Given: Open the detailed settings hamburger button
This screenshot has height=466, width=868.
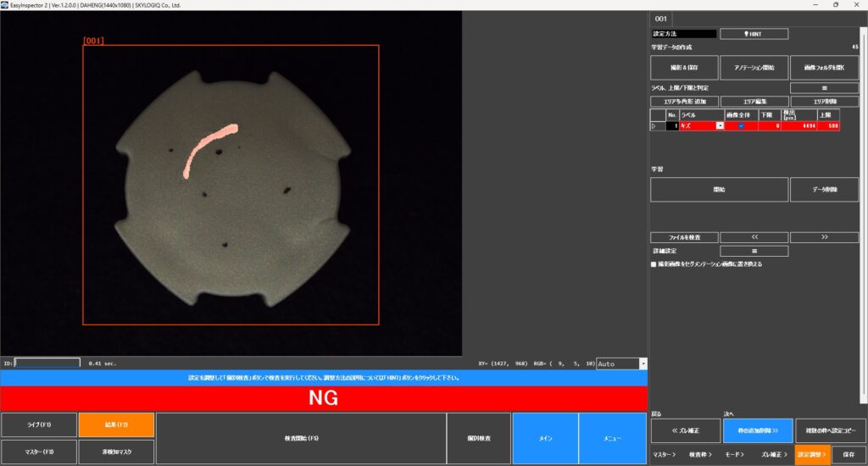Looking at the screenshot, I should coord(754,251).
